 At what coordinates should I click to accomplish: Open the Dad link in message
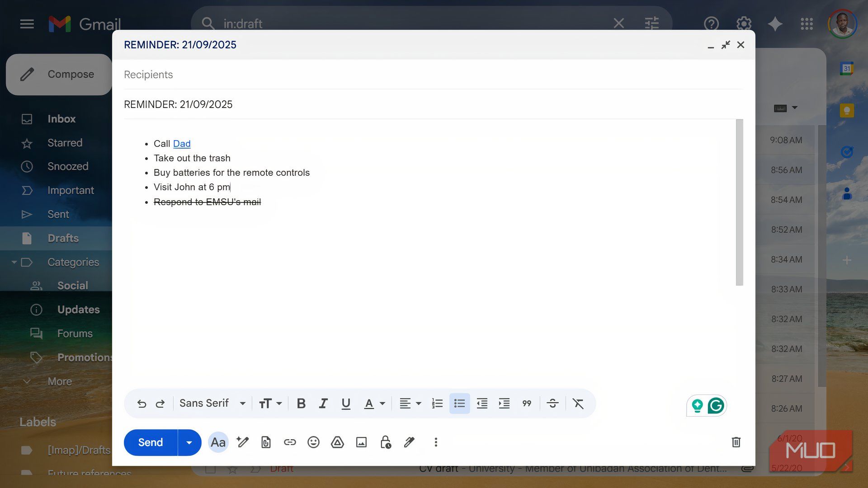(x=182, y=144)
